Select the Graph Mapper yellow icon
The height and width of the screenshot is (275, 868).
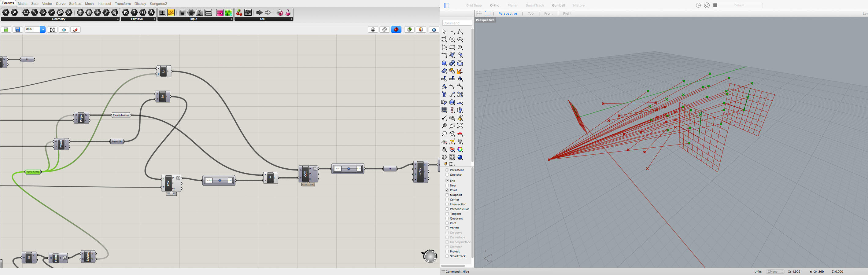171,13
